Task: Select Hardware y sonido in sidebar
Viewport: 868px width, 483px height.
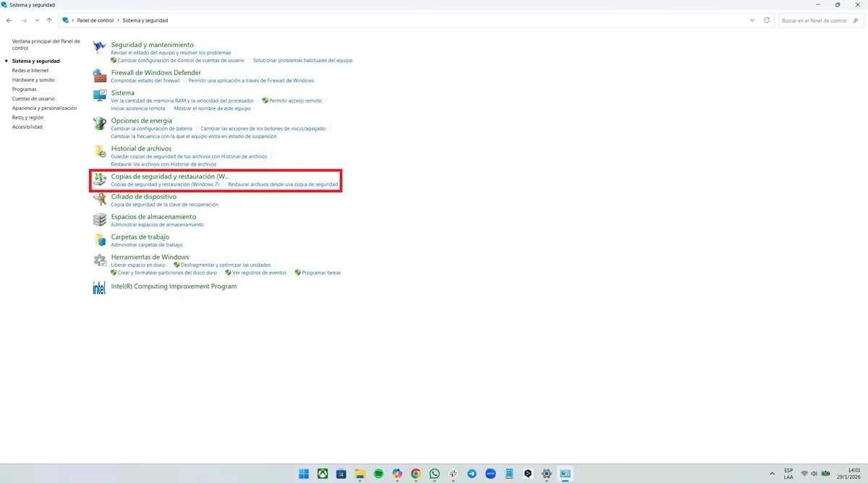Action: pos(33,80)
